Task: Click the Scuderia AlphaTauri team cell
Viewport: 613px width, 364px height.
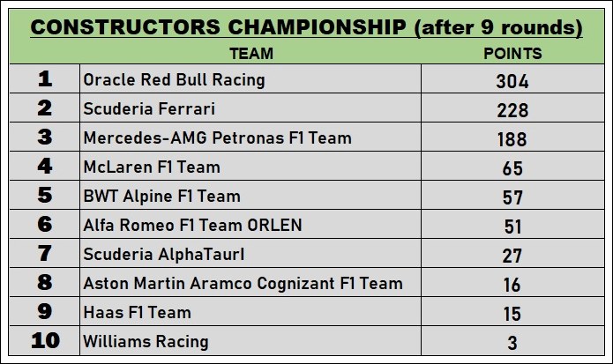Action: (x=250, y=254)
